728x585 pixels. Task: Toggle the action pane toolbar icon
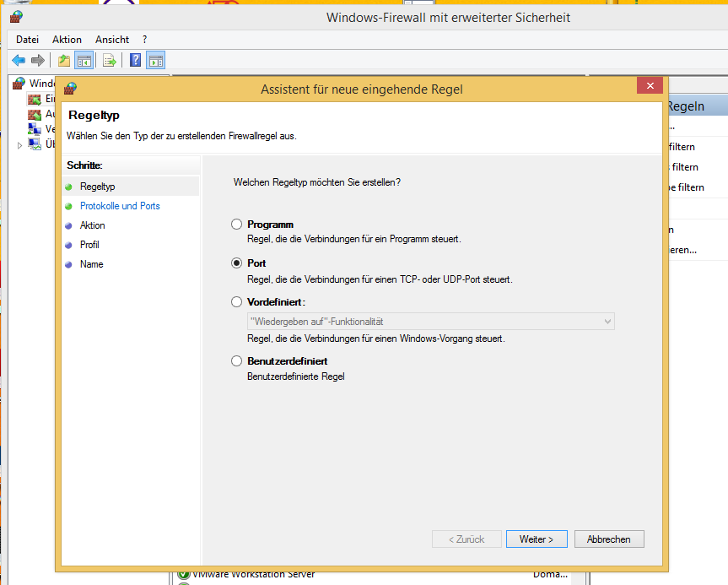point(156,61)
